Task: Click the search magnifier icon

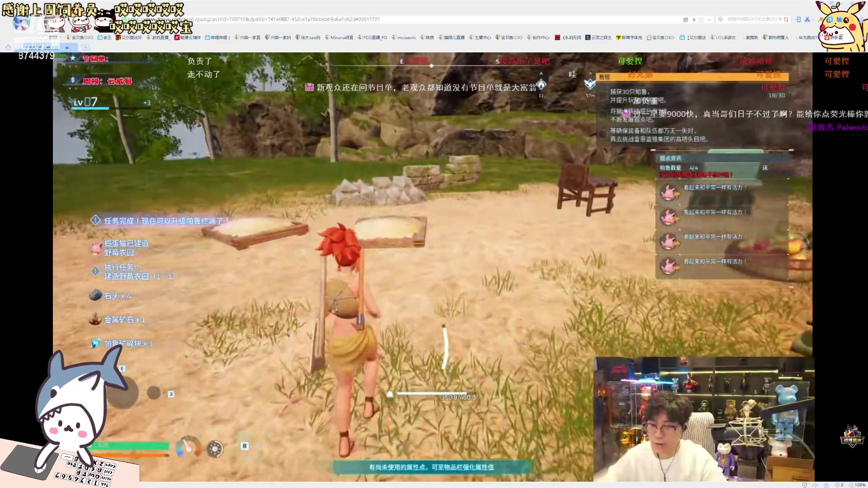Action: [x=786, y=19]
